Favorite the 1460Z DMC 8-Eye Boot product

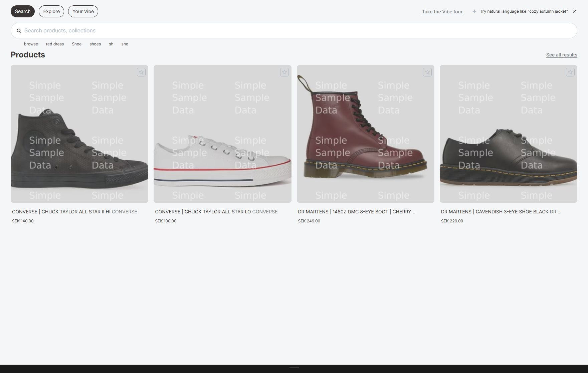click(427, 72)
